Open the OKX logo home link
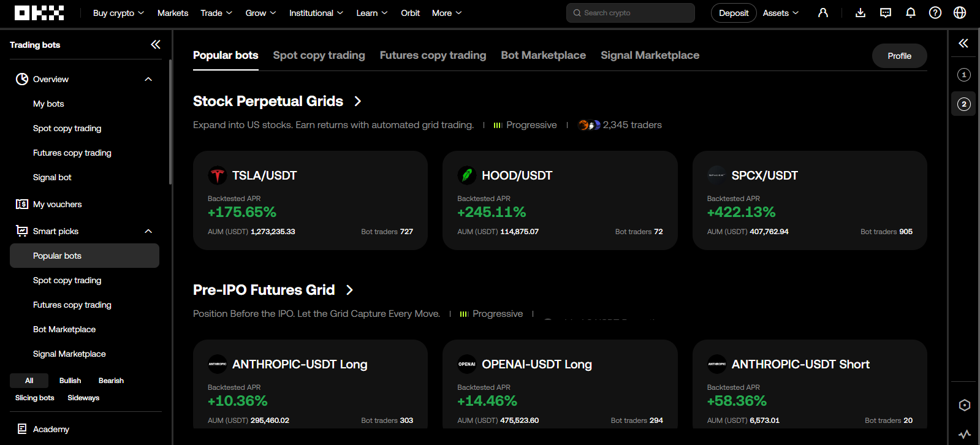Viewport: 980px width, 445px height. 39,13
